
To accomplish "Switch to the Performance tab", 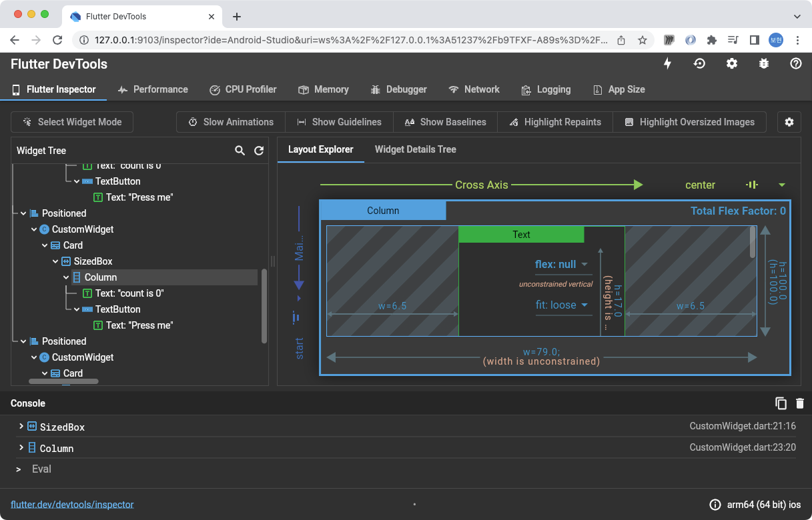I will click(x=153, y=89).
